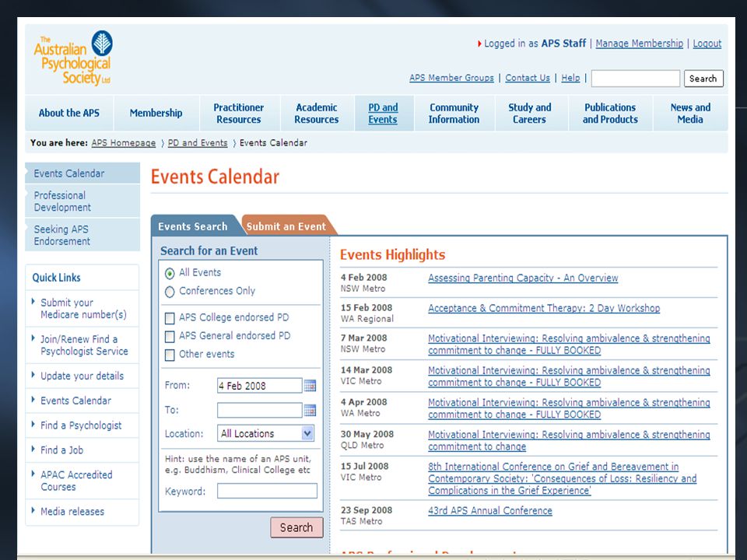The height and width of the screenshot is (560, 747).
Task: Open the 4 Apr 2008 Motivational Interviewing event
Action: click(569, 408)
